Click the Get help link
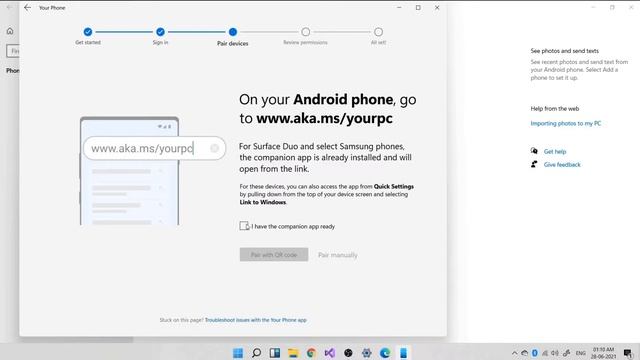640x360 pixels. click(555, 151)
